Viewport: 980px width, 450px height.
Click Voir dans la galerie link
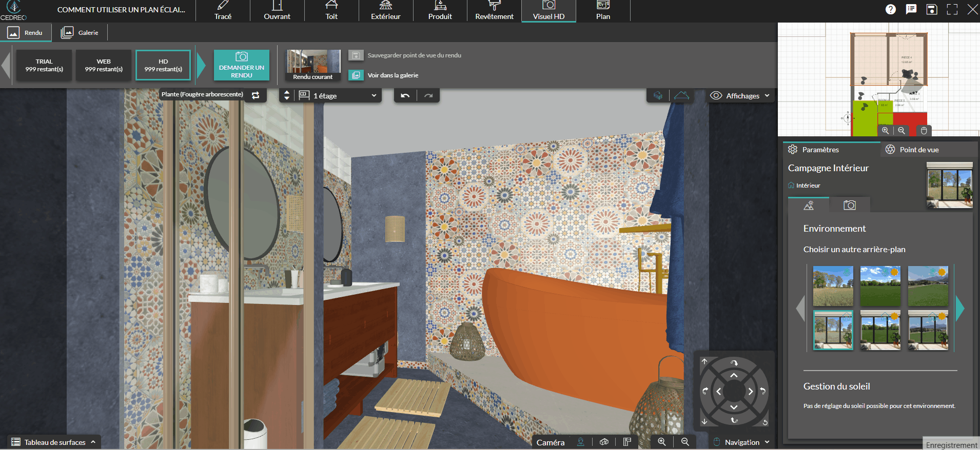[393, 75]
